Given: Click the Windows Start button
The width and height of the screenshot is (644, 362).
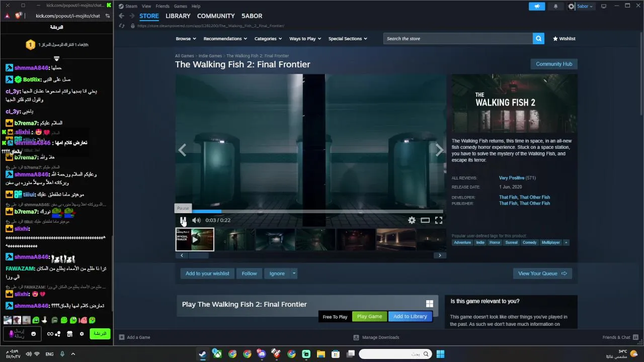Looking at the screenshot, I should coord(440,354).
